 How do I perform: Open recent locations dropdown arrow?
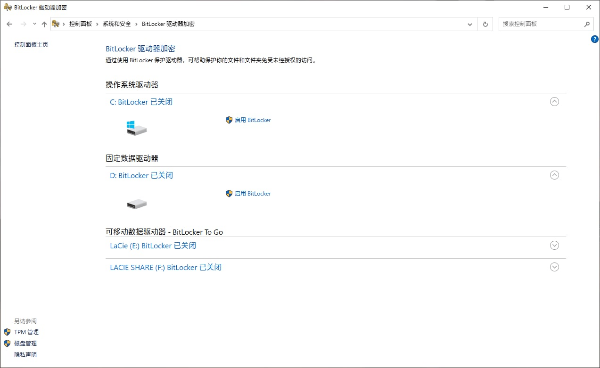tap(34, 24)
